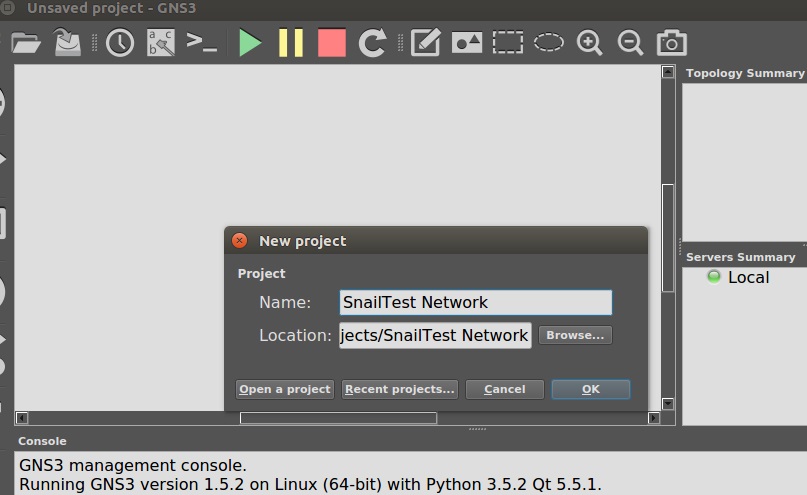Click the horizontal scrollbar thumb
The height and width of the screenshot is (495, 807).
tap(338, 418)
